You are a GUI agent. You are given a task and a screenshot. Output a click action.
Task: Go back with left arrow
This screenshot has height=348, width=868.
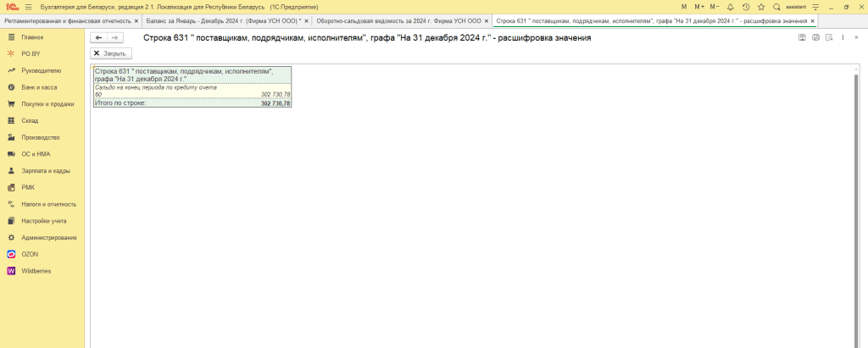coord(98,37)
